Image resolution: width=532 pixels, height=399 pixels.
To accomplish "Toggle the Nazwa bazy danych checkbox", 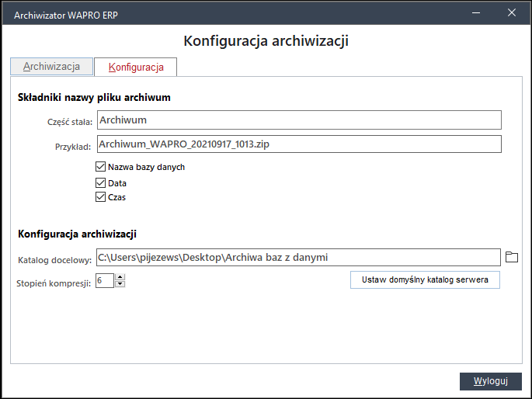I will (100, 166).
